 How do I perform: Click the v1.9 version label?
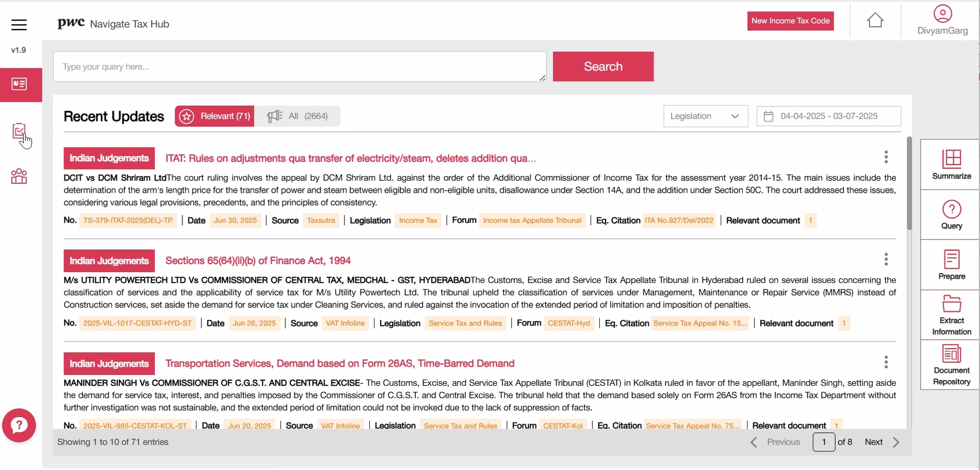19,50
